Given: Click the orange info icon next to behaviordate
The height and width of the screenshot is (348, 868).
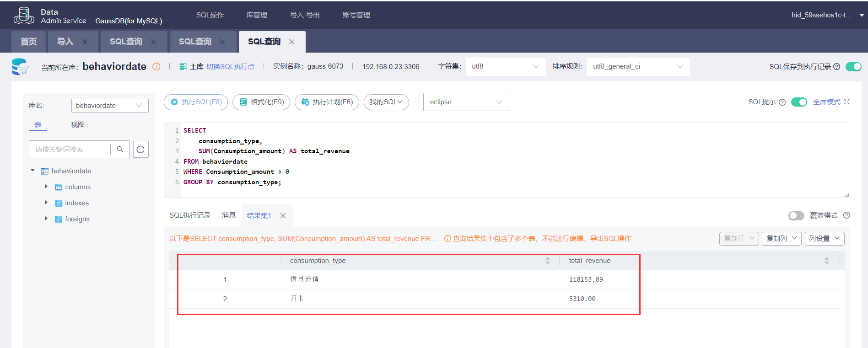Looking at the screenshot, I should pyautogui.click(x=156, y=67).
